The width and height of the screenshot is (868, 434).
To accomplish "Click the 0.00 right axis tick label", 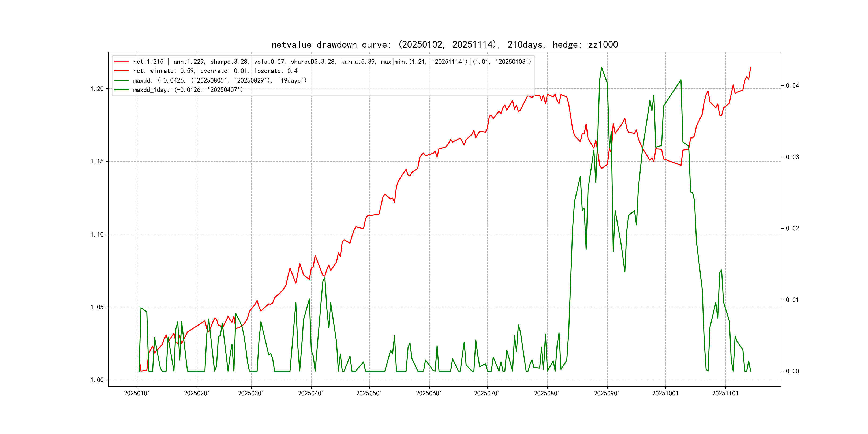I will pos(792,371).
